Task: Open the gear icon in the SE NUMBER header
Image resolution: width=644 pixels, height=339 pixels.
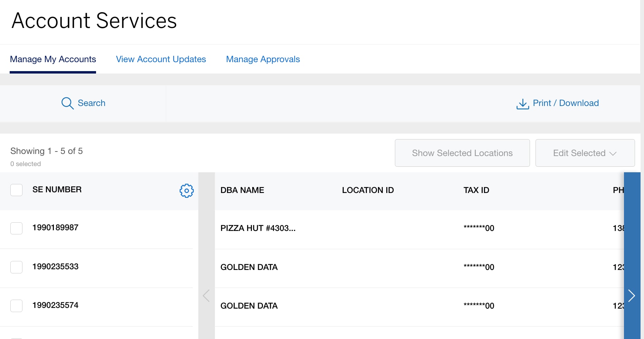Action: click(187, 191)
